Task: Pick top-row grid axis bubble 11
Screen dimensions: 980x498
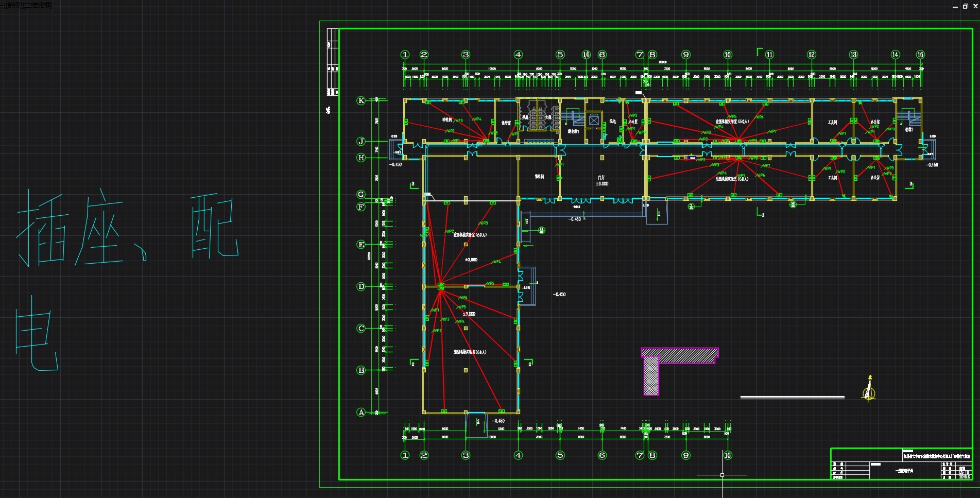Action: pyautogui.click(x=769, y=55)
